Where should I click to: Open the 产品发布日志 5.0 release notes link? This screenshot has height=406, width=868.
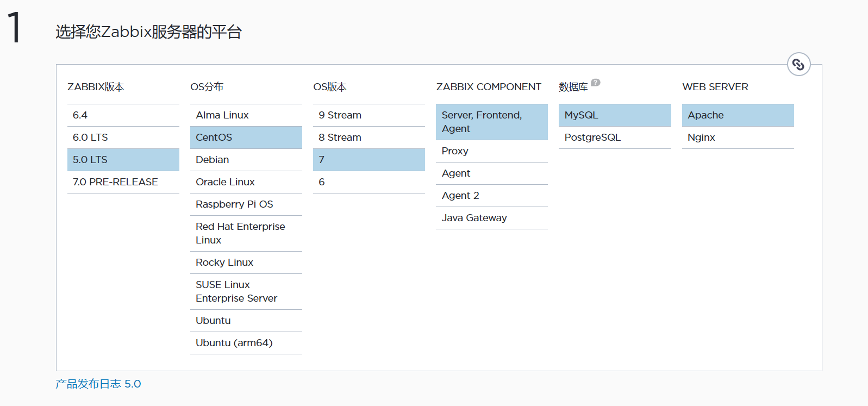click(x=98, y=384)
